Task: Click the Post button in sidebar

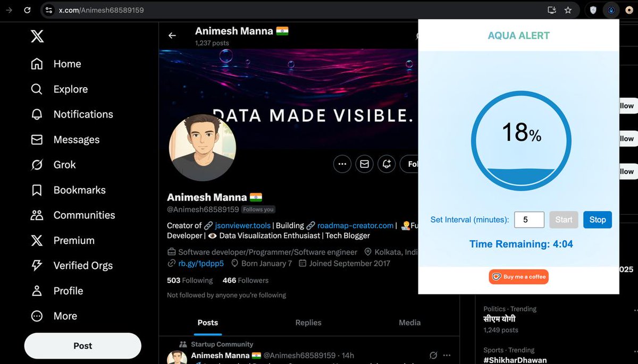Action: [83, 345]
